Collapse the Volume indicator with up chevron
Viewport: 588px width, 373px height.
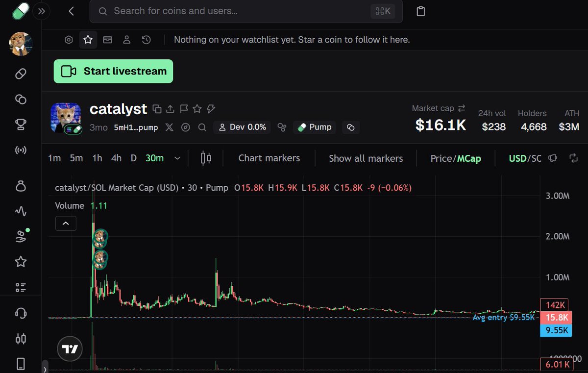(66, 224)
